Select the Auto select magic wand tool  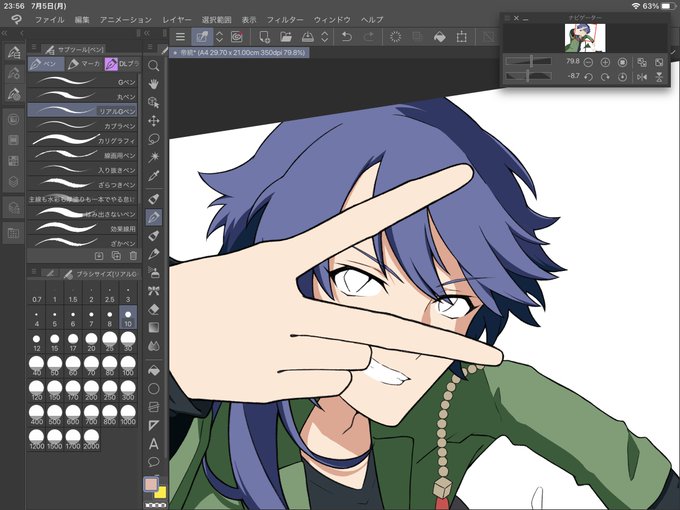[154, 157]
